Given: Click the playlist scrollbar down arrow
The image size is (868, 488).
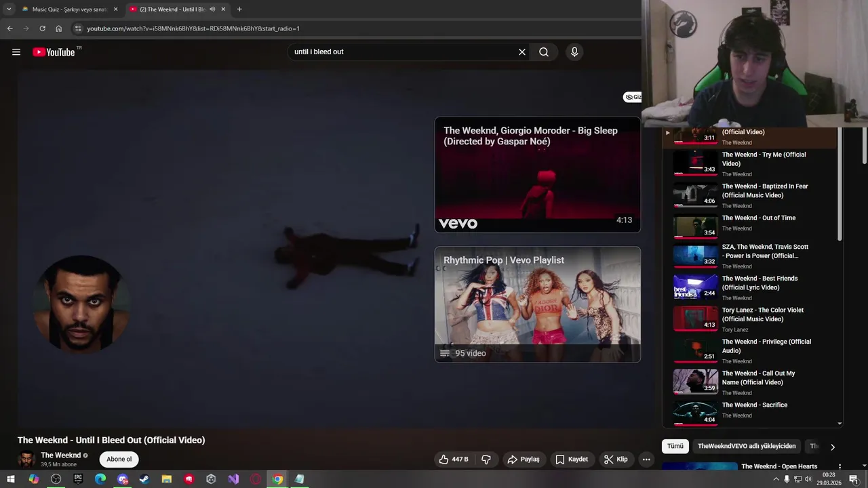Looking at the screenshot, I should [x=840, y=424].
